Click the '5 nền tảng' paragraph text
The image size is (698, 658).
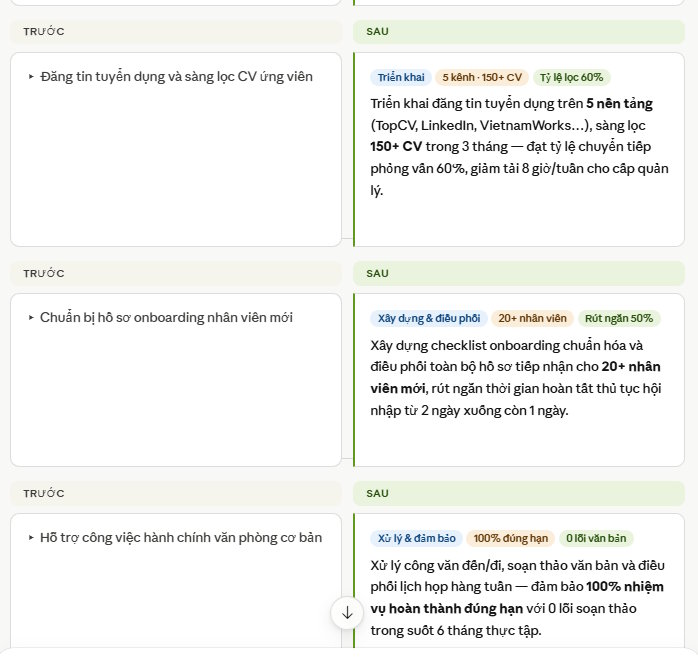(x=519, y=147)
